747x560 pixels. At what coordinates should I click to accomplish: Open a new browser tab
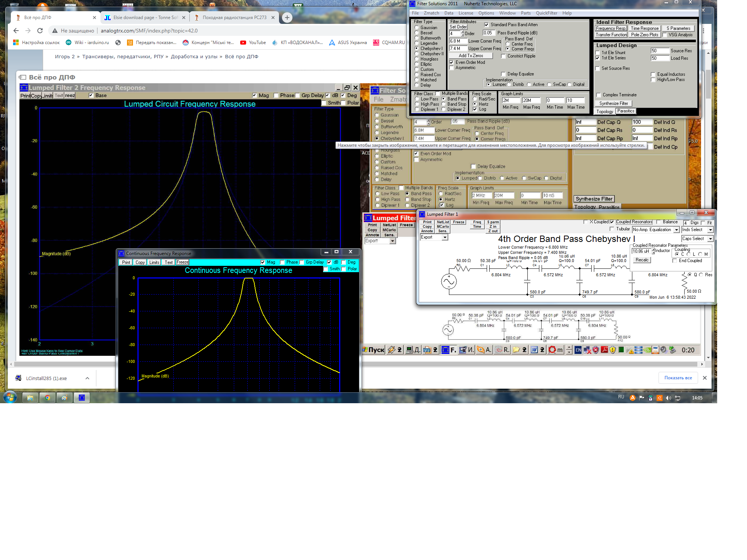(287, 18)
